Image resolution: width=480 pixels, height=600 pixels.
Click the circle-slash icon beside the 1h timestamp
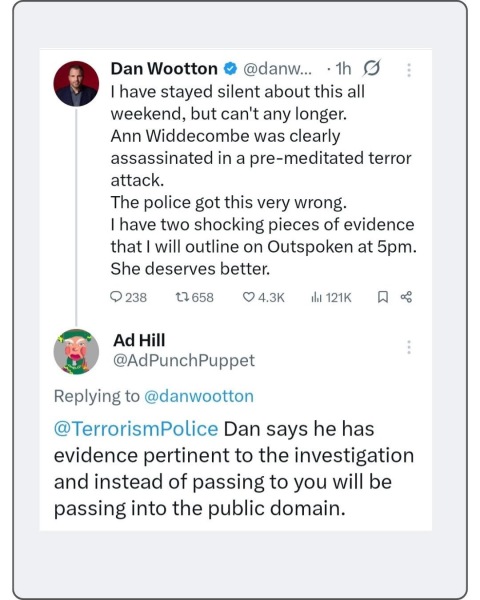click(371, 69)
